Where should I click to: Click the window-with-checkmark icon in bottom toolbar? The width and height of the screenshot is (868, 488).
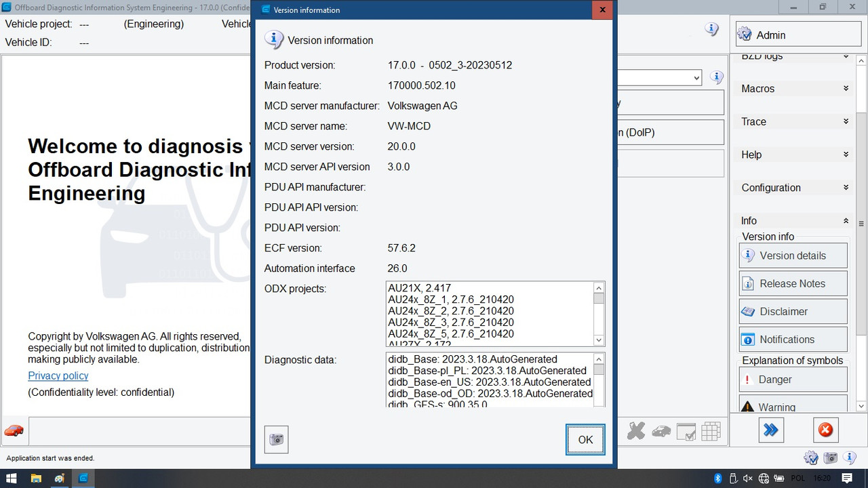686,430
